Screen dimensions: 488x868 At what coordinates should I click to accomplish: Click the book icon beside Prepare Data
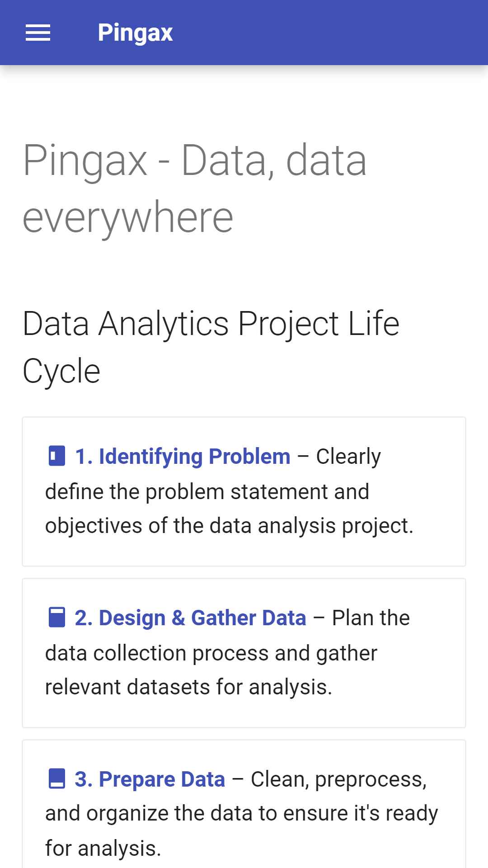click(56, 778)
